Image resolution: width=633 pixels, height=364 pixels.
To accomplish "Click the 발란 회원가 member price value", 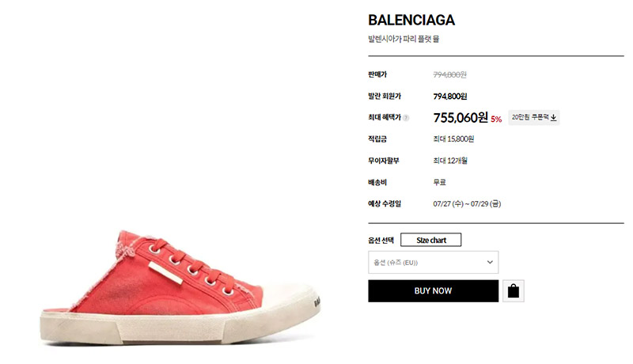I will (x=450, y=97).
